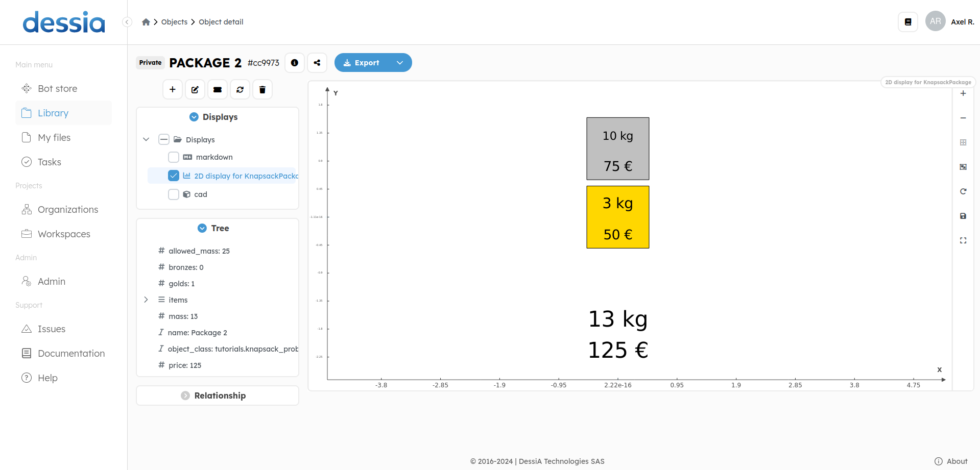The width and height of the screenshot is (980, 470).
Task: Click the dotted selection grid plot icon
Action: click(963, 142)
